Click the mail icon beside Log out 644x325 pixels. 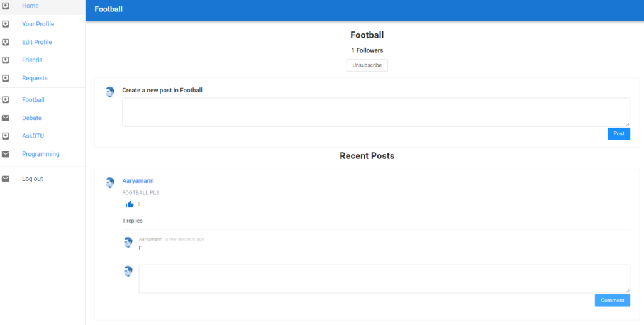5,179
